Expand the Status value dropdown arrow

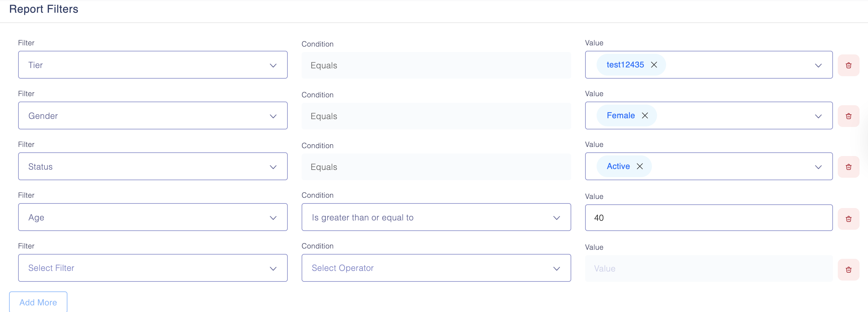(818, 167)
